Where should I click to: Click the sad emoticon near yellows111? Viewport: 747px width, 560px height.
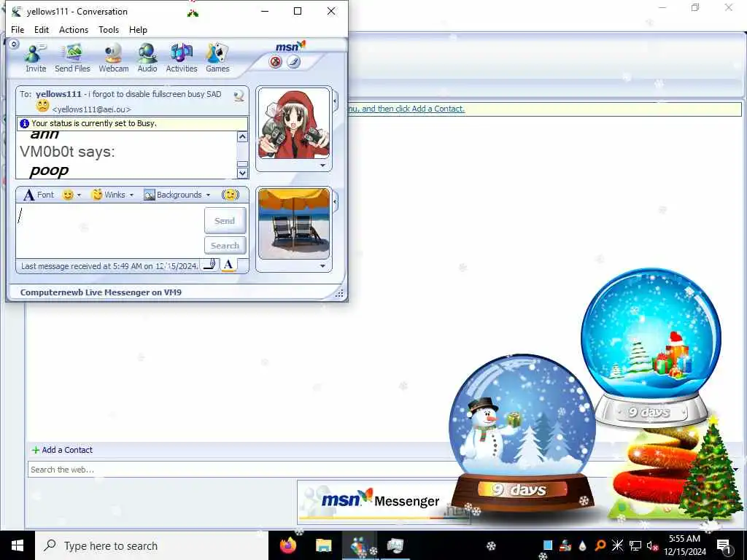42,106
